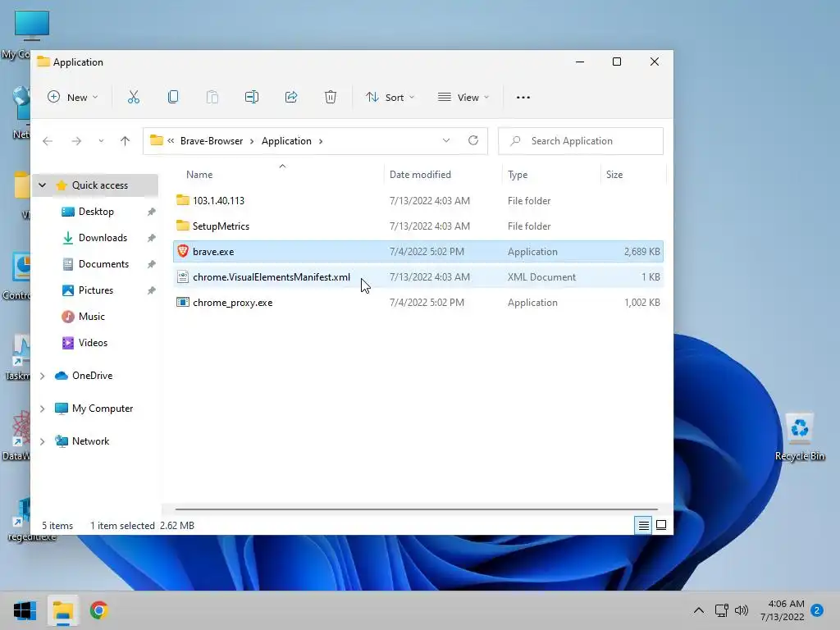Select Documents in Quick access
The image size is (840, 630).
click(x=104, y=264)
